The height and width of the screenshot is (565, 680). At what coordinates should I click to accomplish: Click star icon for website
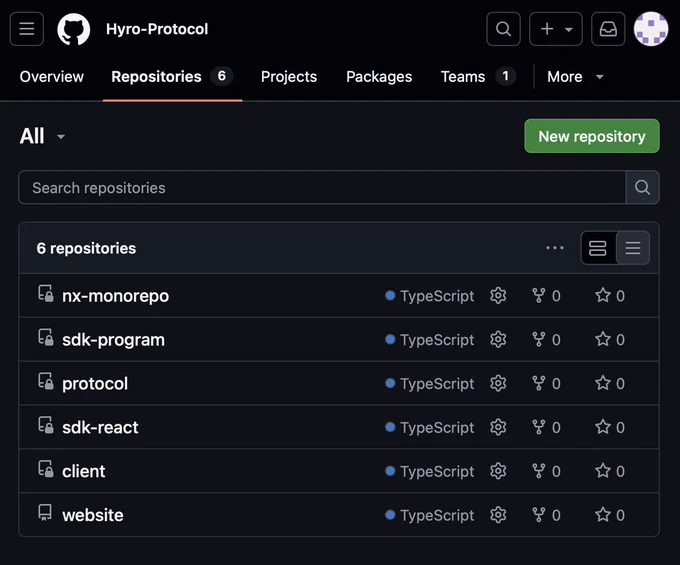pyautogui.click(x=603, y=514)
